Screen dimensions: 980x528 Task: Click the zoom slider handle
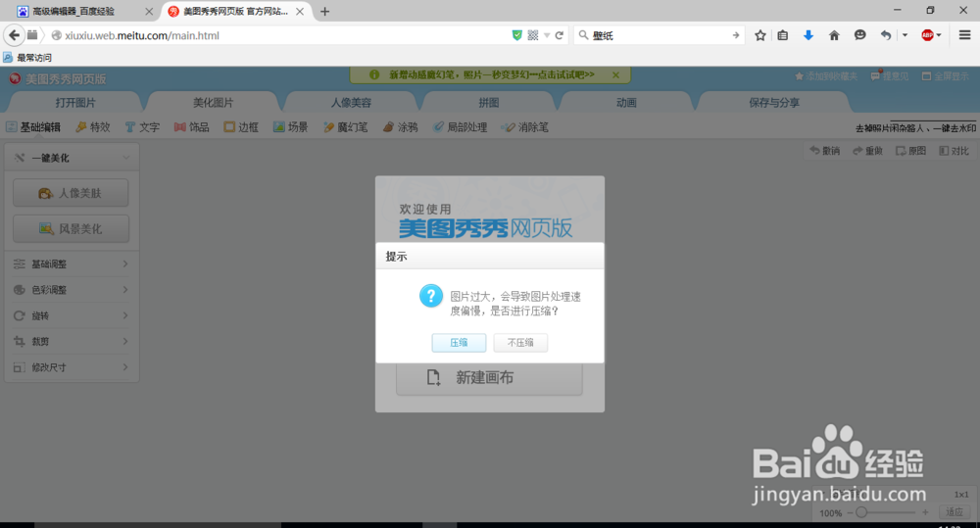tap(861, 512)
